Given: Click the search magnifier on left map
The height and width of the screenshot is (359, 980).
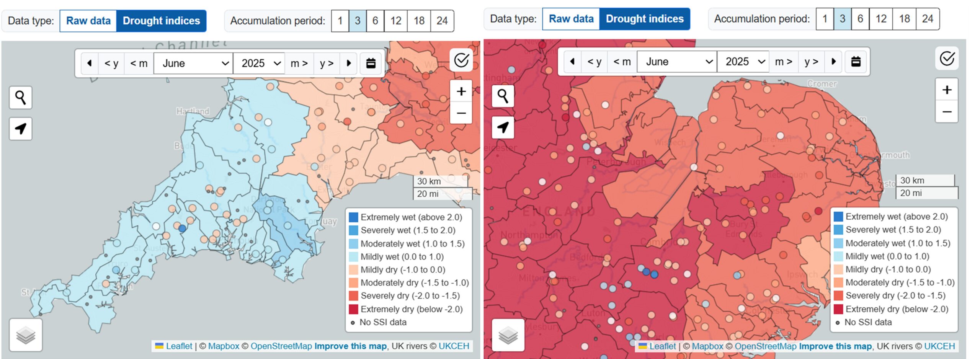Looking at the screenshot, I should coord(21,98).
